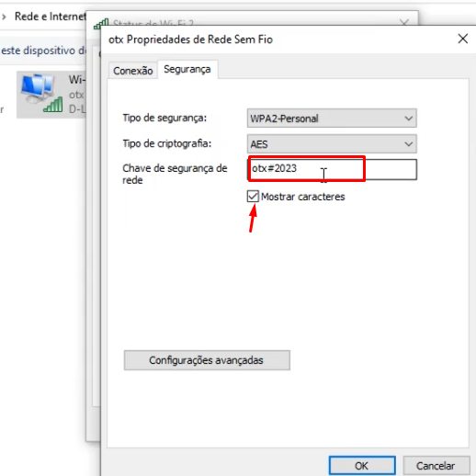Go to Rede e Internet breadcrumb

(x=50, y=17)
